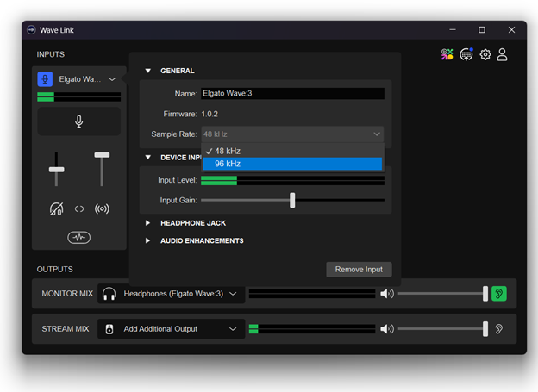Click the stream broadcast icon in input channel

coord(102,208)
